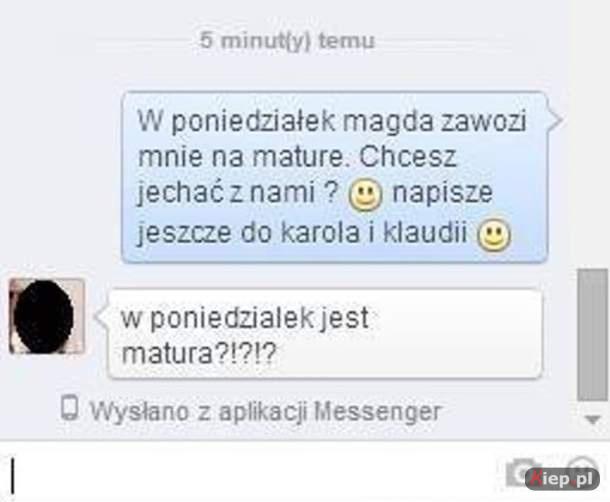
Task: Open the emoji picker icon beside camera
Action: [582, 466]
